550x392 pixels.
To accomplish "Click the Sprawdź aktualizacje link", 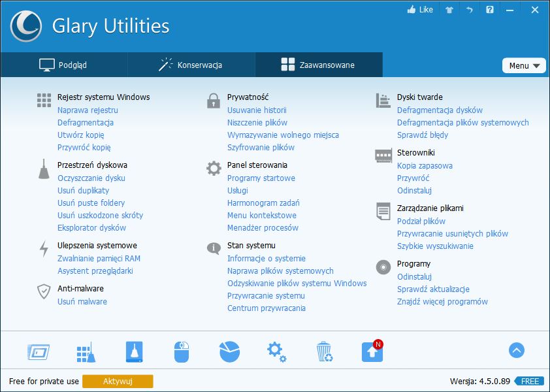I will 433,289.
